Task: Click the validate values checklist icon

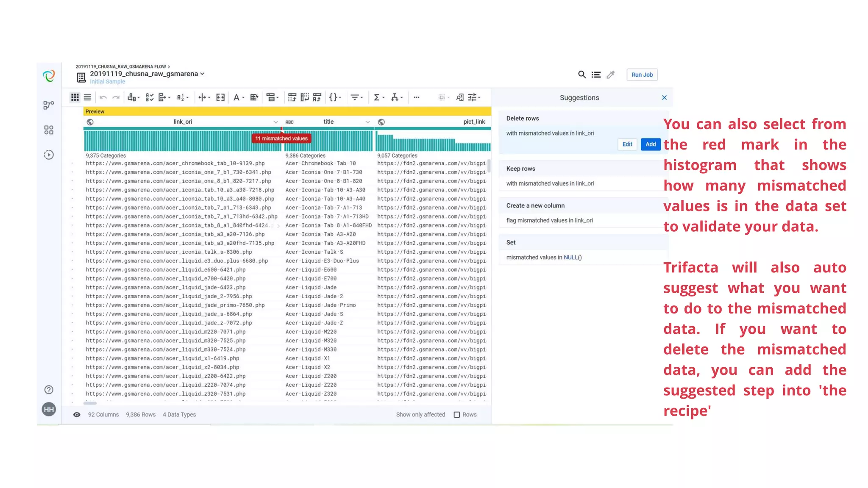Action: [149, 97]
